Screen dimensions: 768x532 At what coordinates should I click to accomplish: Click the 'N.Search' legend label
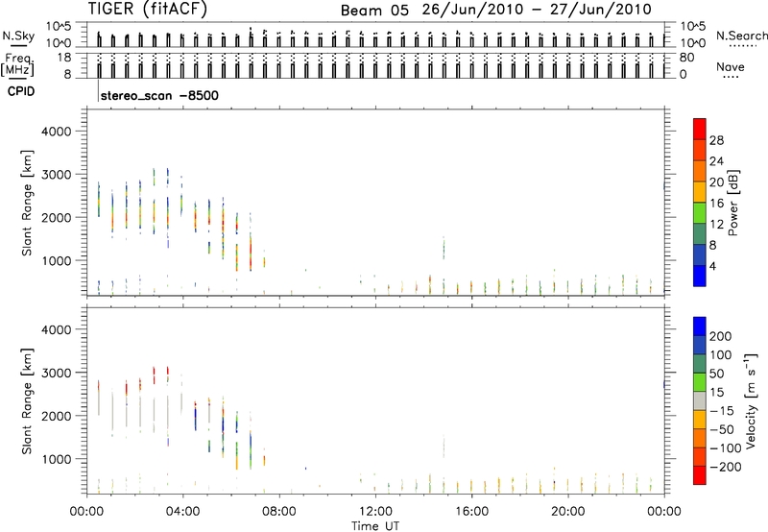coord(741,36)
